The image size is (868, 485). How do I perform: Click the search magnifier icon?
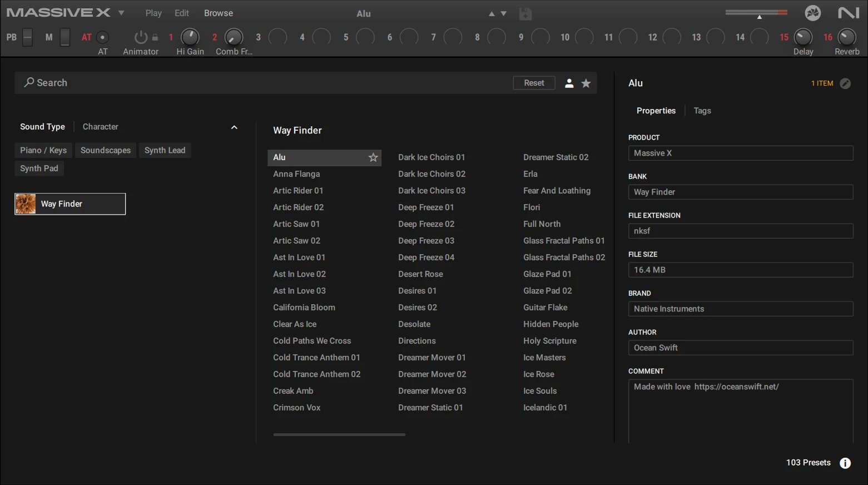29,82
